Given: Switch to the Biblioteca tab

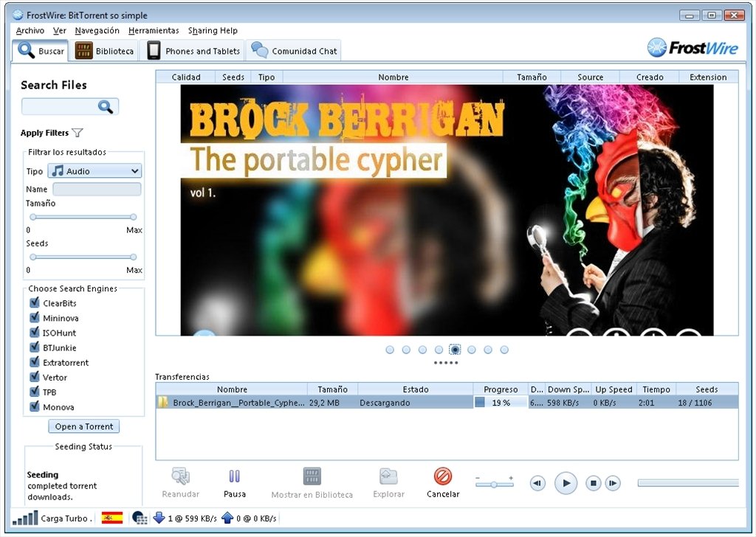Looking at the screenshot, I should coord(104,51).
